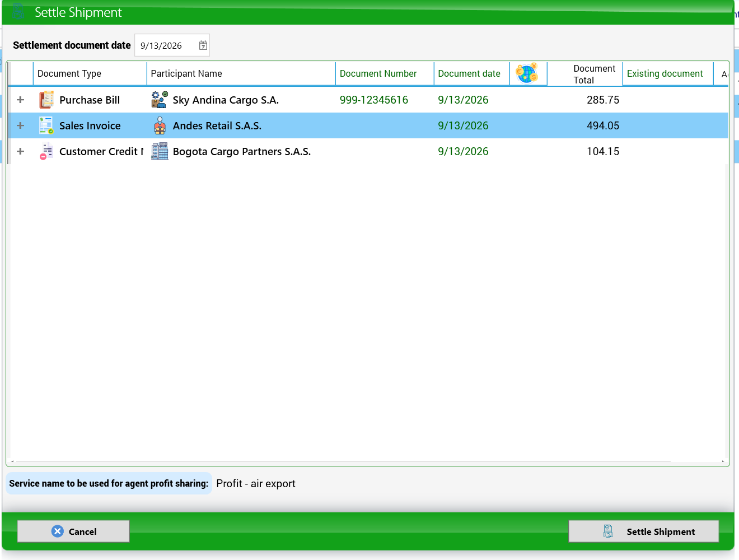Click the Document Total column header
The width and height of the screenshot is (739, 560).
click(585, 74)
